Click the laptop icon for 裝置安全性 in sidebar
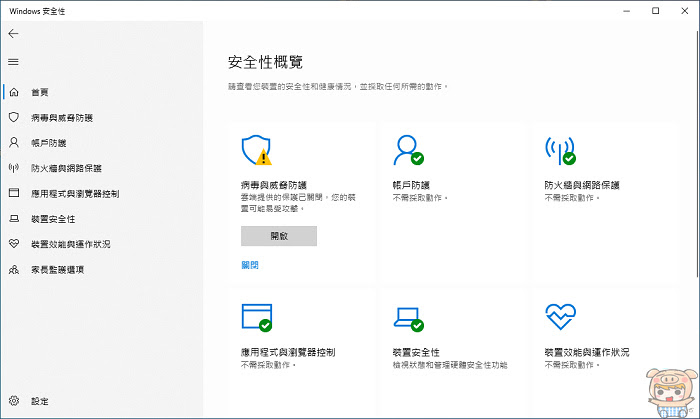700x419 pixels. [14, 219]
